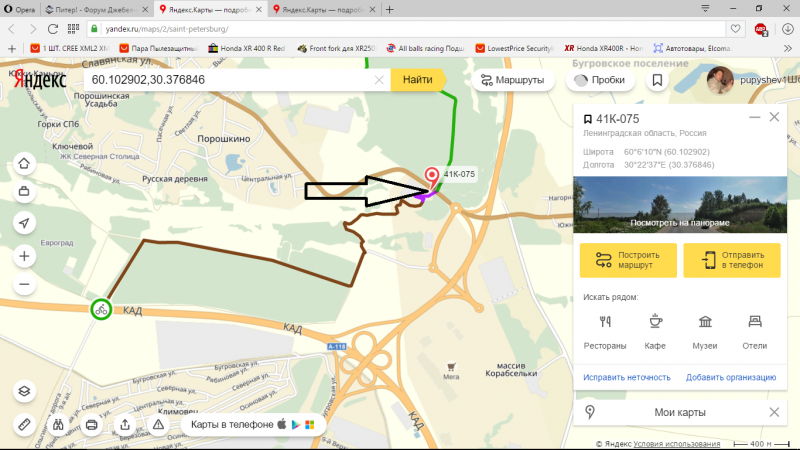800x450 pixels.
Task: Click the red 41K-075 map pin
Action: [x=432, y=177]
